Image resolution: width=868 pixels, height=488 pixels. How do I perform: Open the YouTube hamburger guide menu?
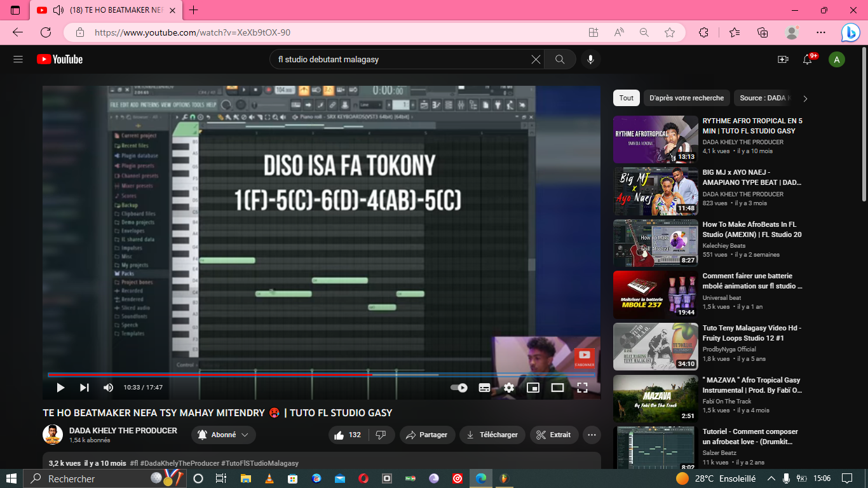pyautogui.click(x=18, y=59)
